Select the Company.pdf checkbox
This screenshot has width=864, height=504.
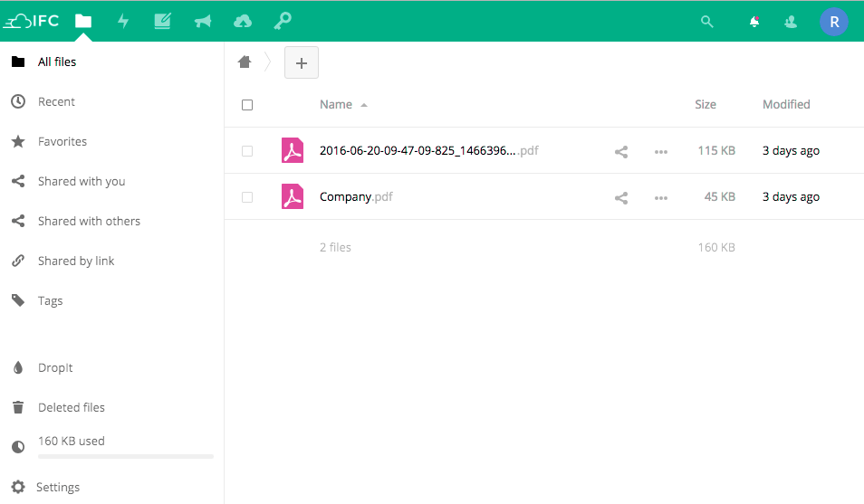[247, 197]
